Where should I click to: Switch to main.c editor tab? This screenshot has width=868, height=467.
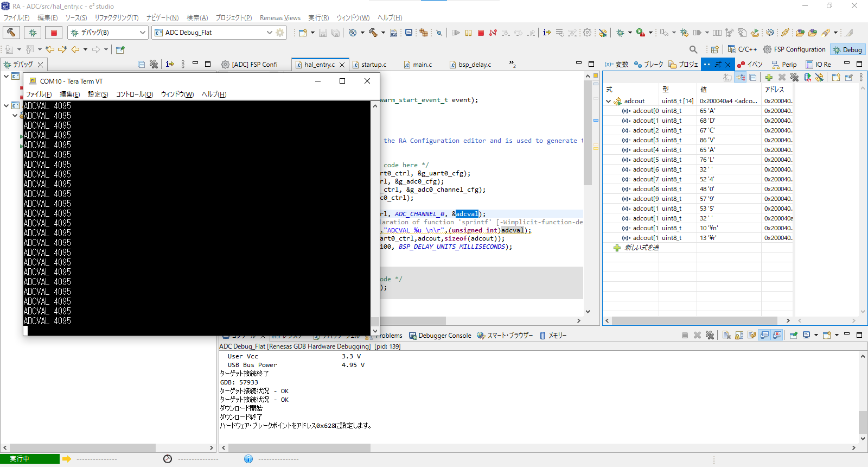418,65
